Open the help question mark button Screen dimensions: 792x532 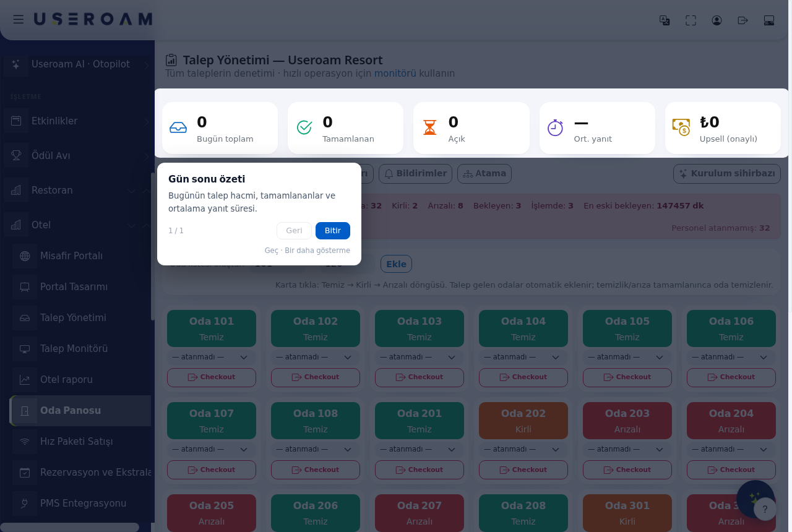(x=765, y=509)
